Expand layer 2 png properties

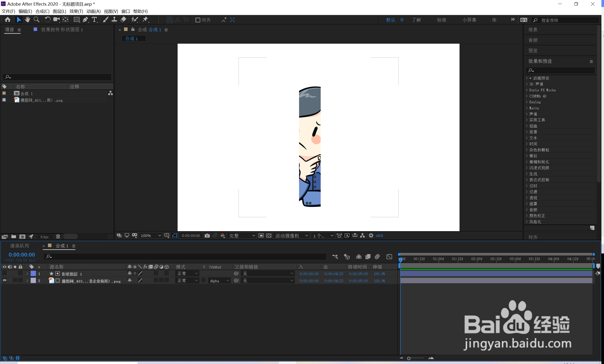(x=27, y=281)
